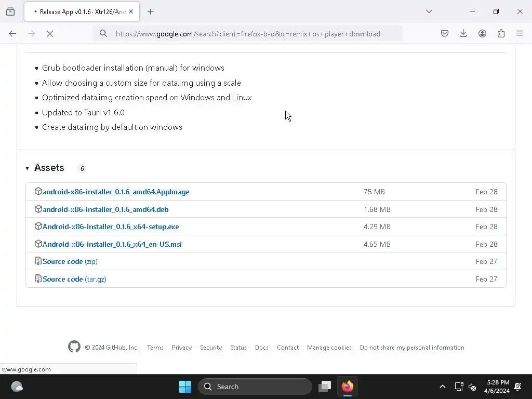Click the package icon beside the .deb file
This screenshot has width=532, height=399.
[x=38, y=209]
